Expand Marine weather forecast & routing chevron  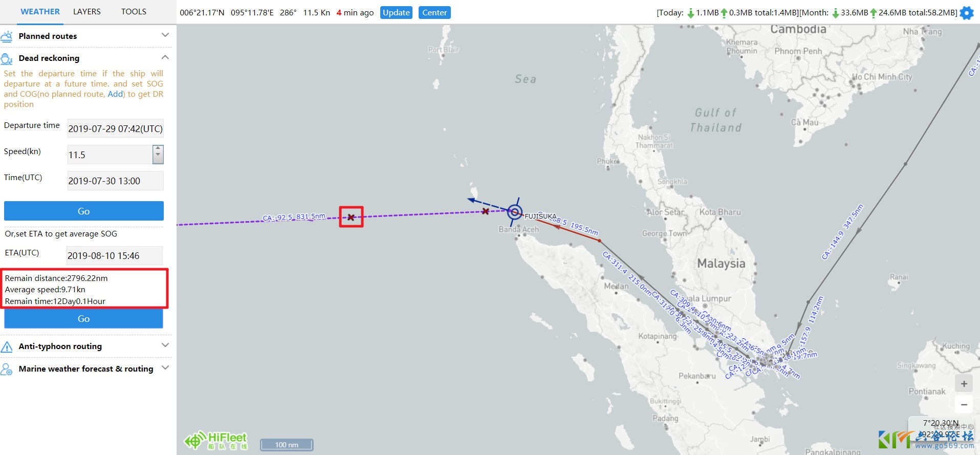165,368
